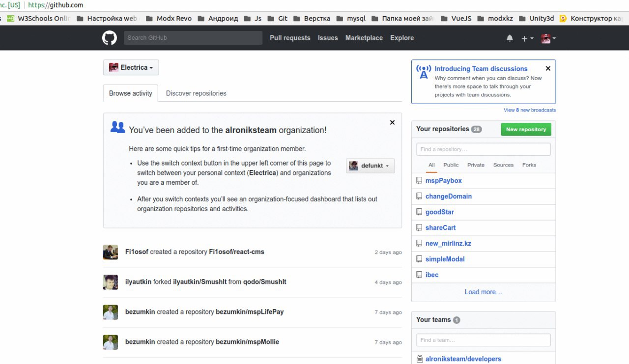Filter repositories by Forks
Image resolution: width=629 pixels, height=364 pixels.
click(x=529, y=165)
